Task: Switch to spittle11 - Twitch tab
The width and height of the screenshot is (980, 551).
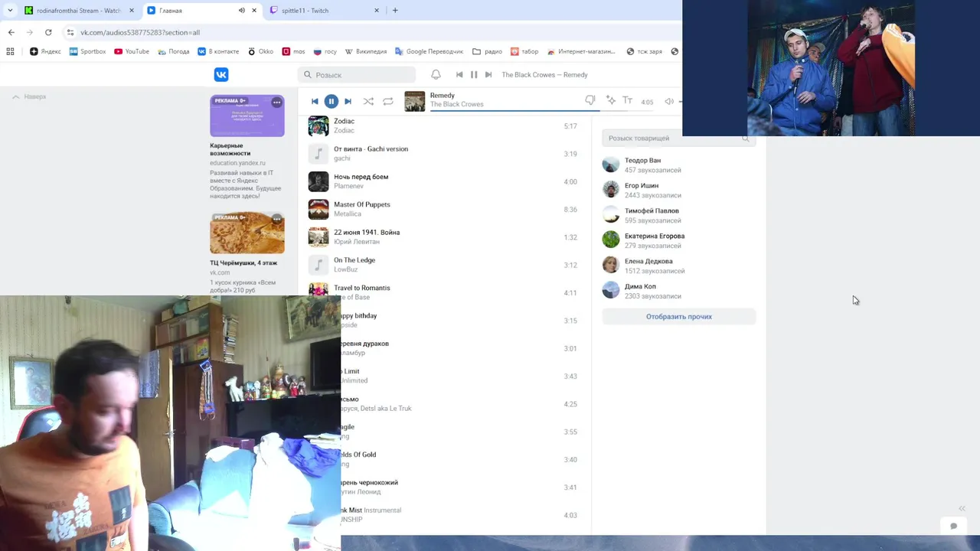Action: (x=325, y=11)
